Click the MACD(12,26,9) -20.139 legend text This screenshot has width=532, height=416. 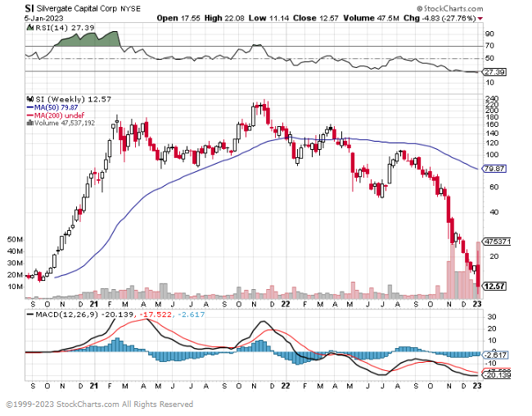[84, 314]
